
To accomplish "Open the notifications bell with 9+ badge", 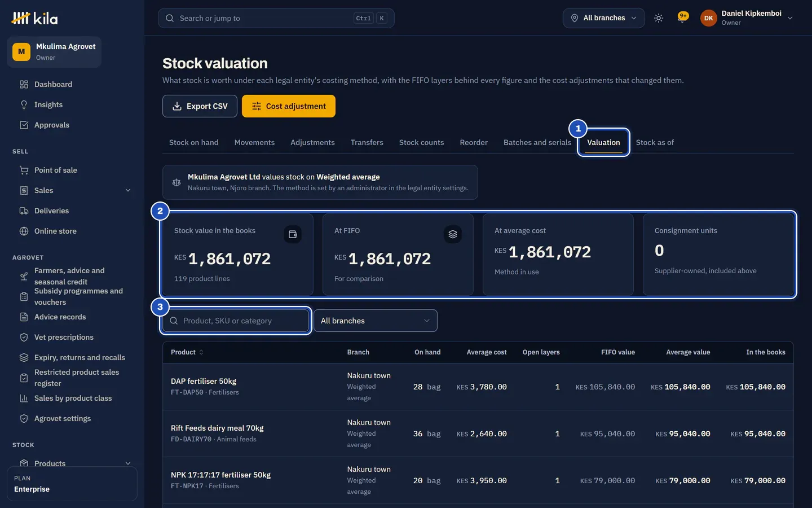I will click(683, 18).
